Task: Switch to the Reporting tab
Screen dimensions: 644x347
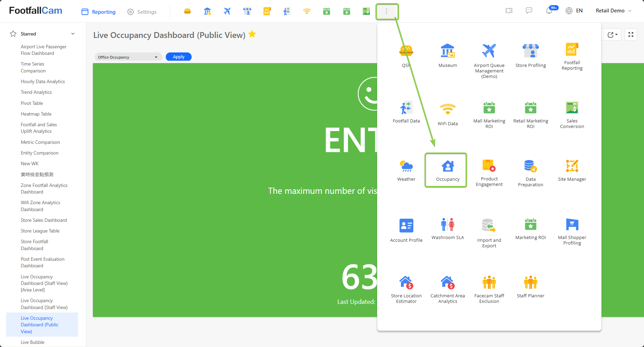Action: point(98,12)
